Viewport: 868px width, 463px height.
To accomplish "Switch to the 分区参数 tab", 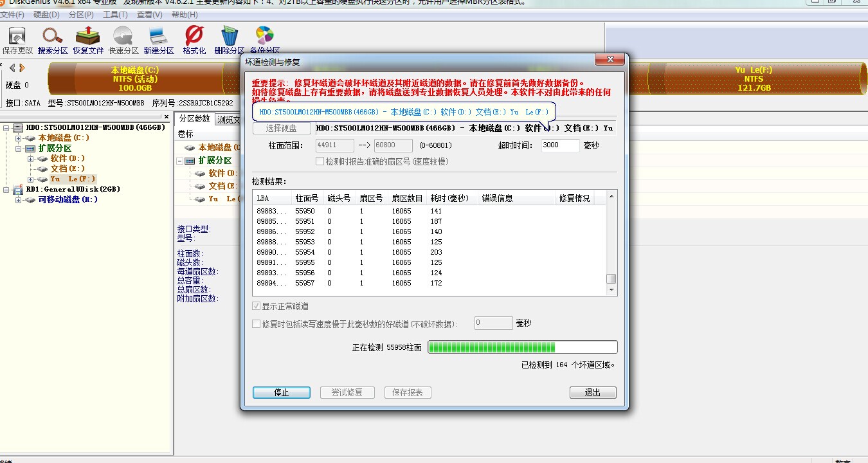I will [194, 119].
